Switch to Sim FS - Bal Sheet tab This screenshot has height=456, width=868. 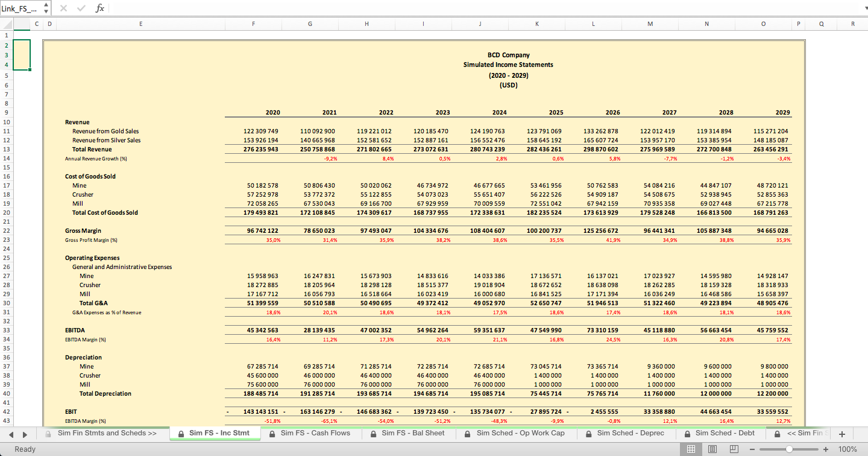click(x=408, y=433)
